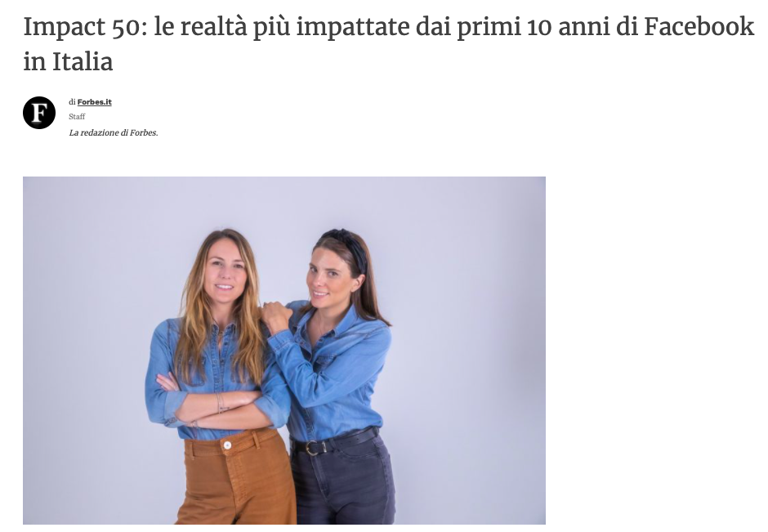Click the article headline text
The image size is (768, 532).
(x=388, y=44)
